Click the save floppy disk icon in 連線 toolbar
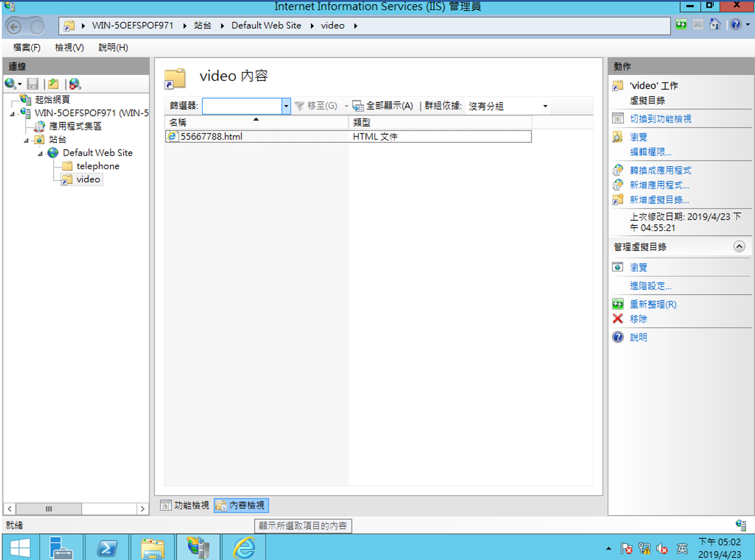Screen dimensions: 755x560 (x=33, y=84)
